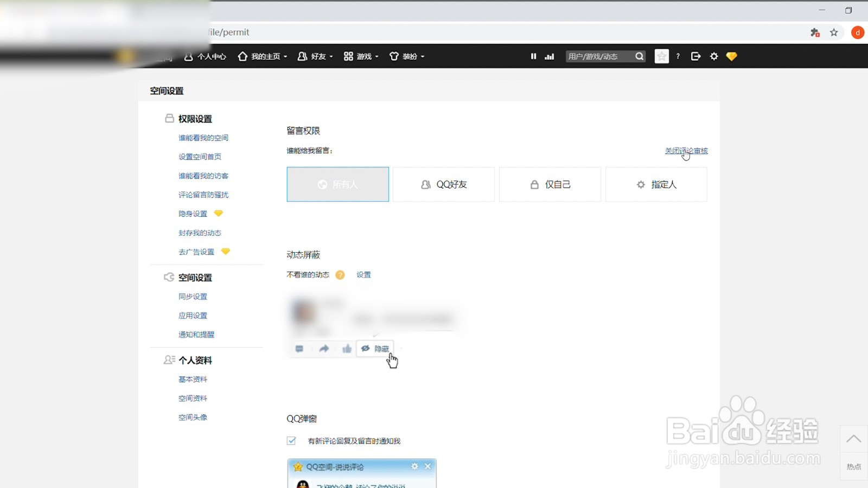Open 应用设置 in the sidebar

[x=193, y=316]
